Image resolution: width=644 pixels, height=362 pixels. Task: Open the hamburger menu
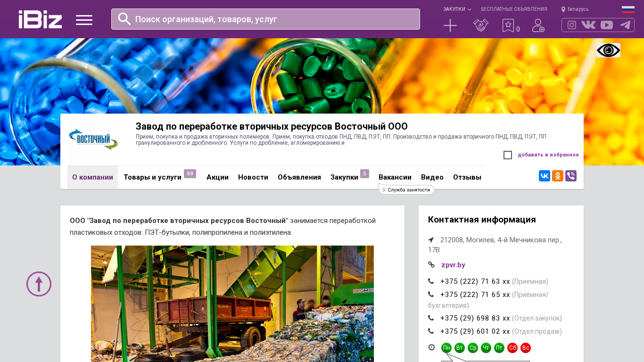pyautogui.click(x=84, y=20)
